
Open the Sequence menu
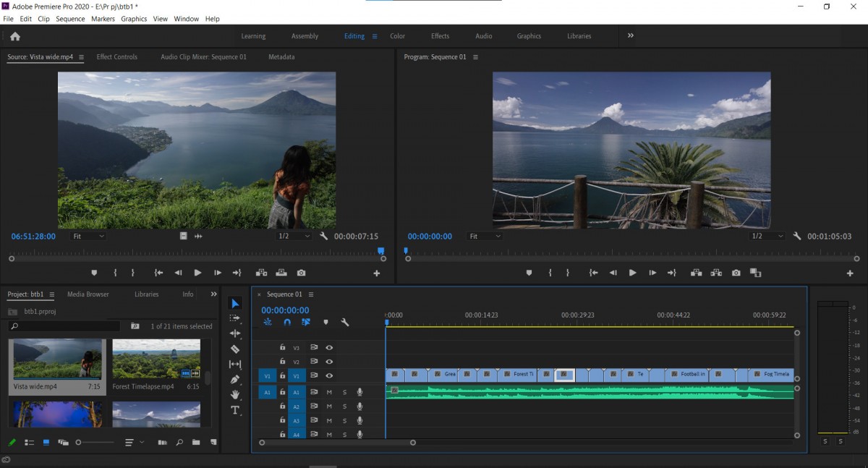click(x=70, y=19)
